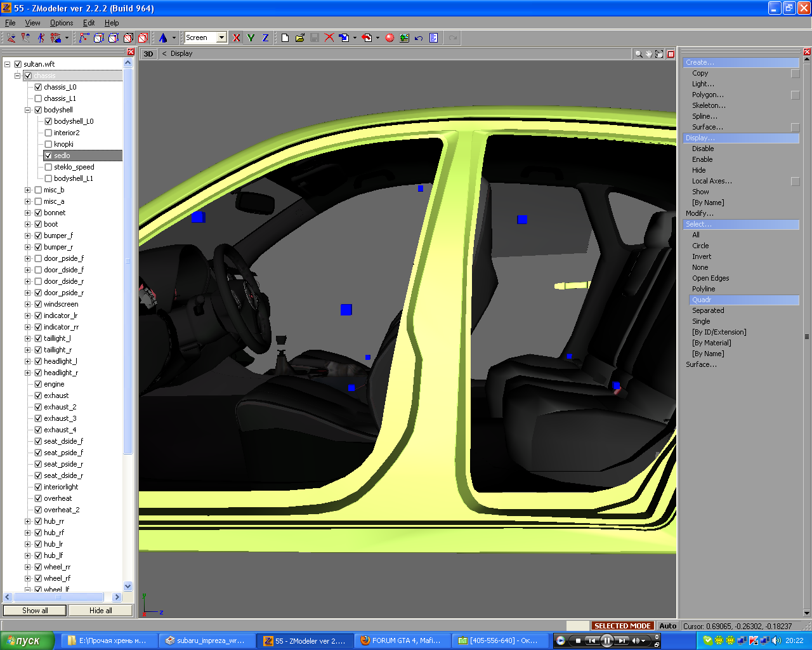Click the red delete cross toolbar icon
This screenshot has height=650, width=812.
click(x=329, y=38)
